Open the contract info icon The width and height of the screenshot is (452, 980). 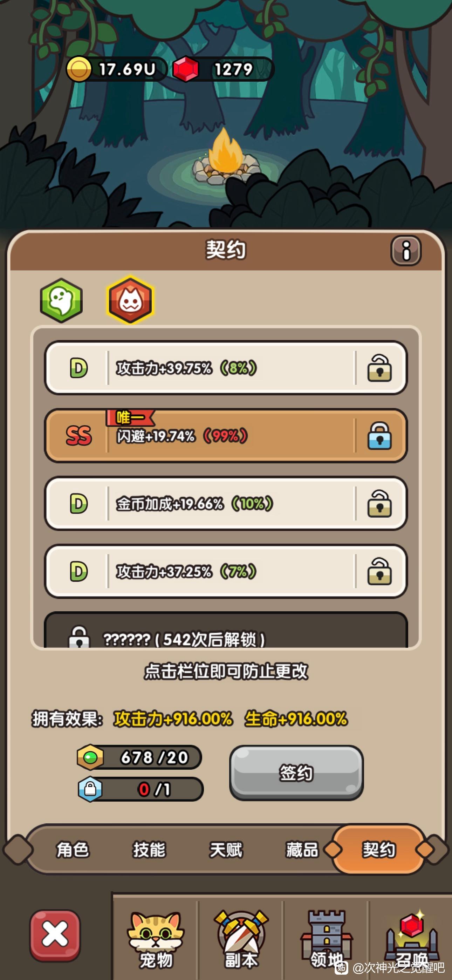click(406, 251)
